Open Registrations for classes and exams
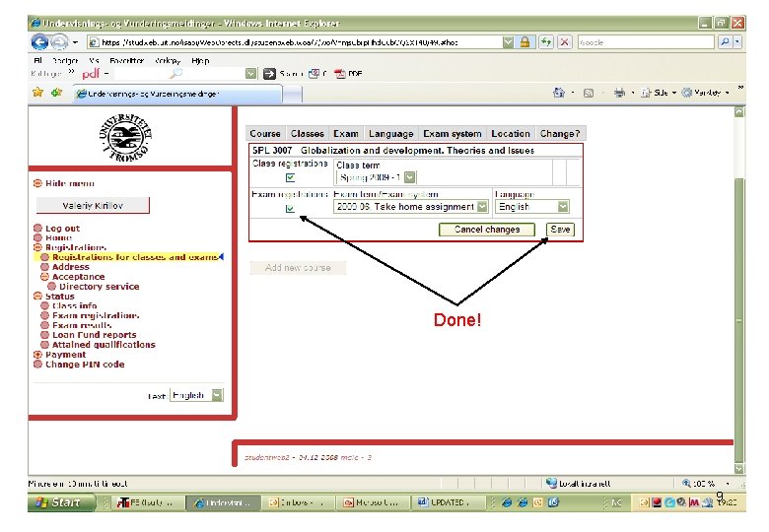 [135, 257]
